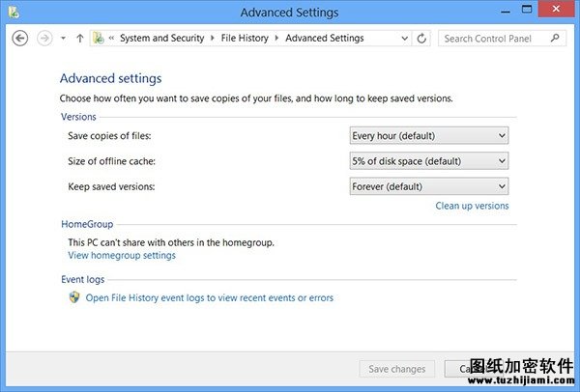This screenshot has width=580, height=392.
Task: Refresh the Advanced Settings page
Action: pos(421,38)
